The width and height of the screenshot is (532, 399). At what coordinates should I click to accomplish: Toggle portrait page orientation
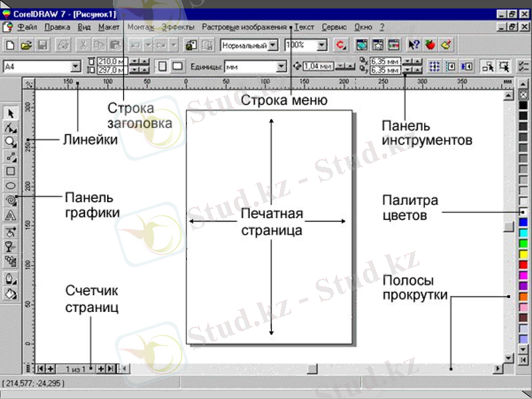click(162, 66)
